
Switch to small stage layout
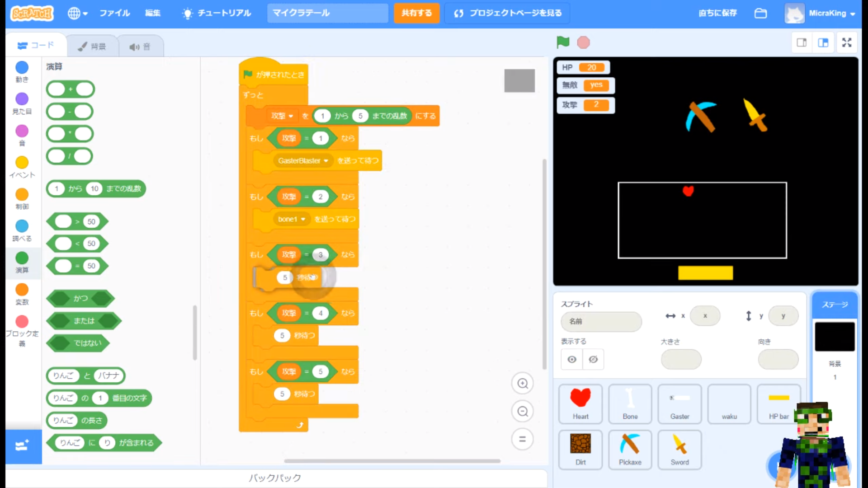point(802,42)
